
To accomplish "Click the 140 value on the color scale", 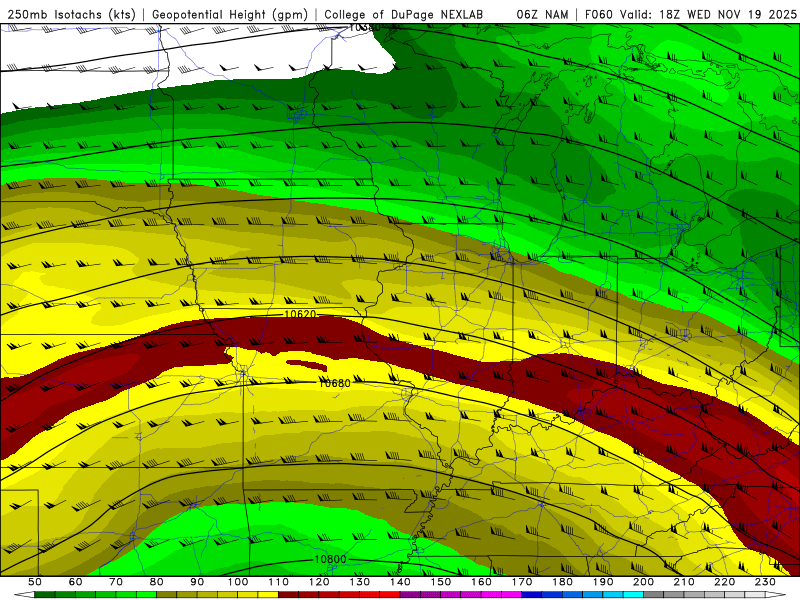I will click(x=400, y=582).
